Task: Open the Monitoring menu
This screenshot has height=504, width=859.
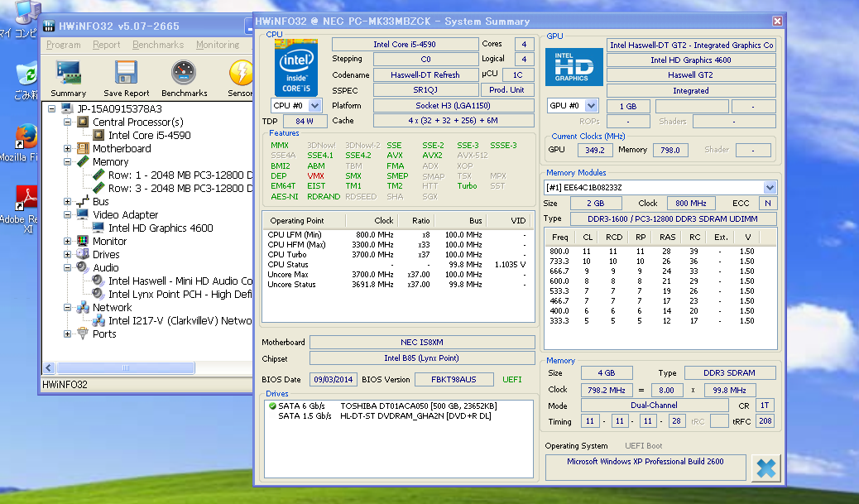Action: click(218, 45)
